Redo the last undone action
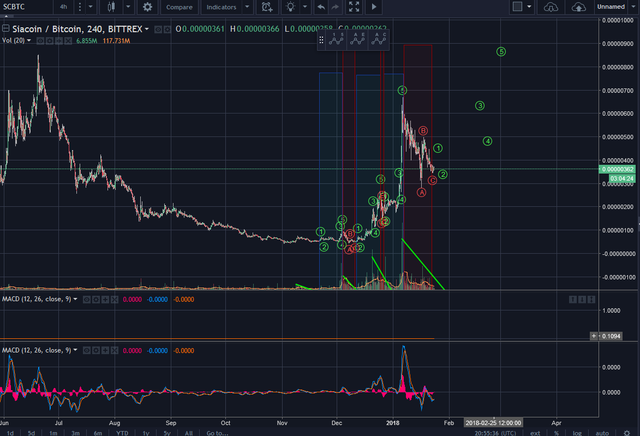 point(335,7)
